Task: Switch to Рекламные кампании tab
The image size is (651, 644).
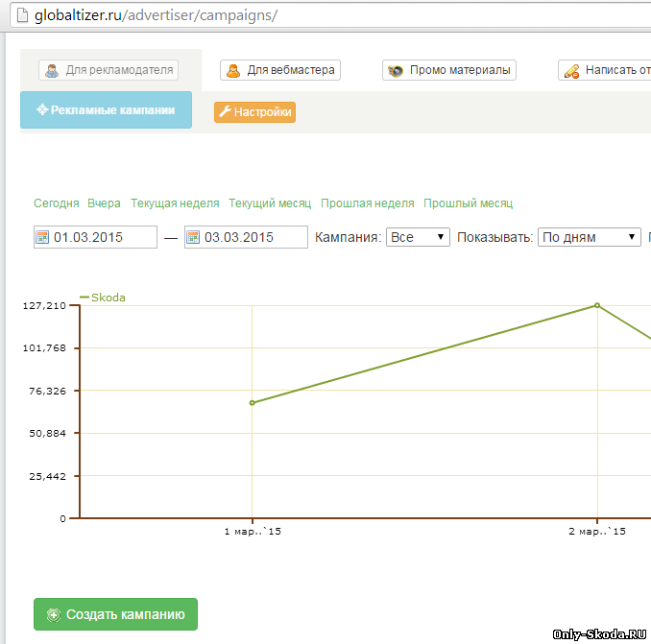Action: (x=106, y=110)
